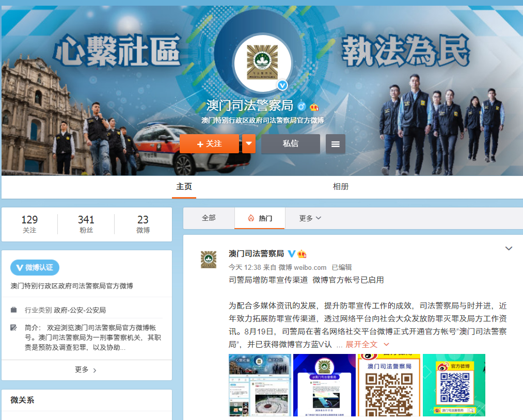Expand the 更多 filter dropdown
This screenshot has width=523, height=420.
310,218
